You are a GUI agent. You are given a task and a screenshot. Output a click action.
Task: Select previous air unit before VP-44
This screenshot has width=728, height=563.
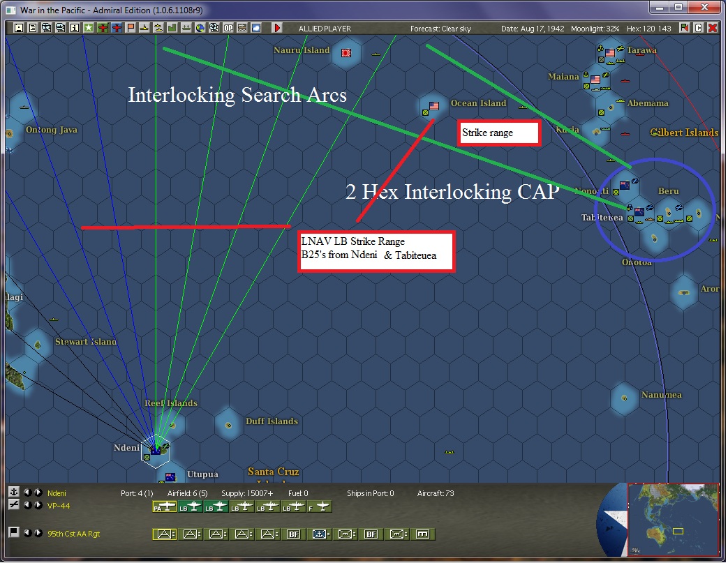(28, 505)
